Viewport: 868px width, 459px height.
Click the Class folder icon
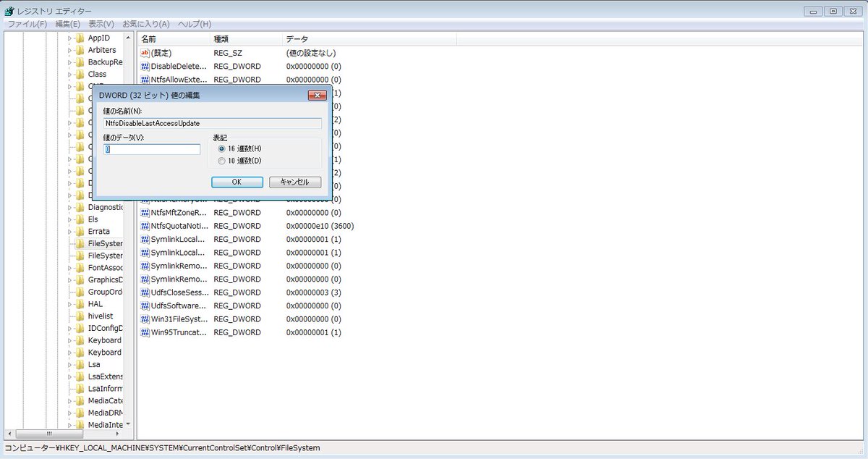[80, 74]
